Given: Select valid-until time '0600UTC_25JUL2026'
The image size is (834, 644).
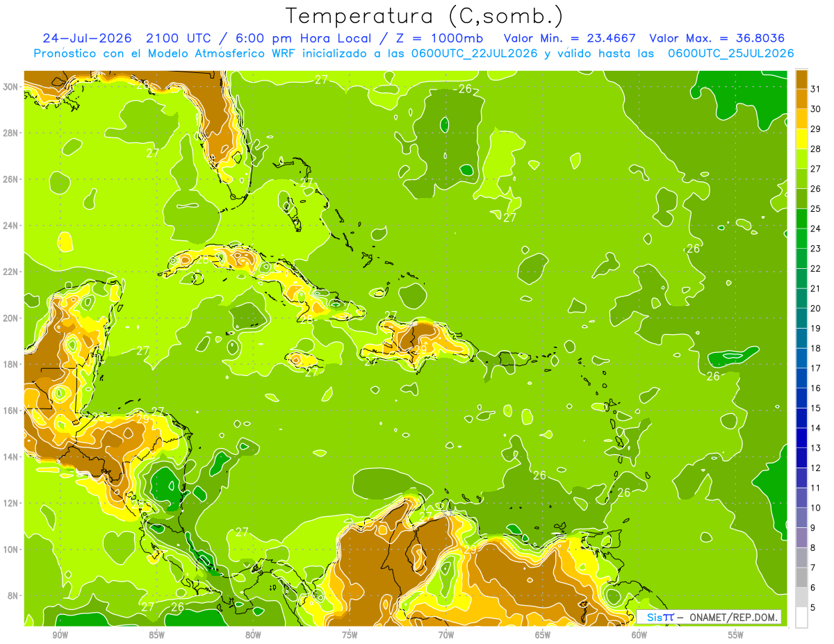Looking at the screenshot, I should click(x=730, y=53).
